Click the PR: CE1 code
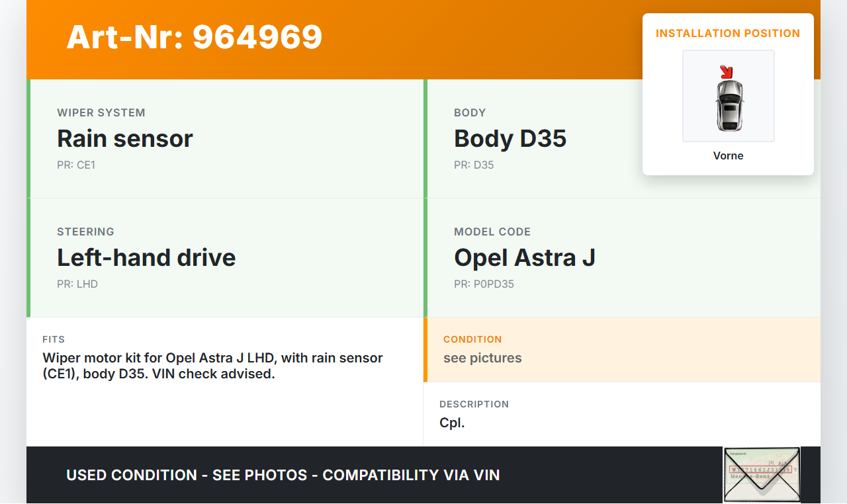 [76, 165]
